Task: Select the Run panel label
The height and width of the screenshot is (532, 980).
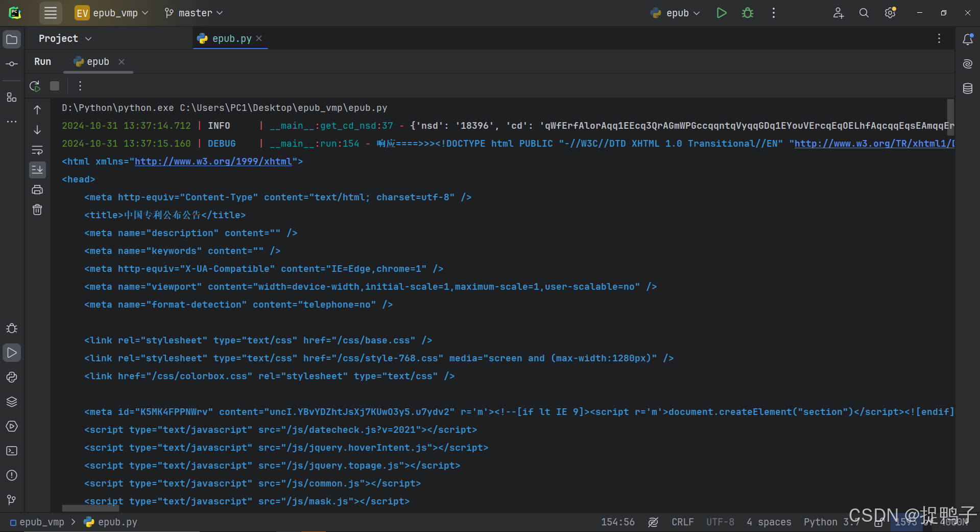Action: [42, 61]
